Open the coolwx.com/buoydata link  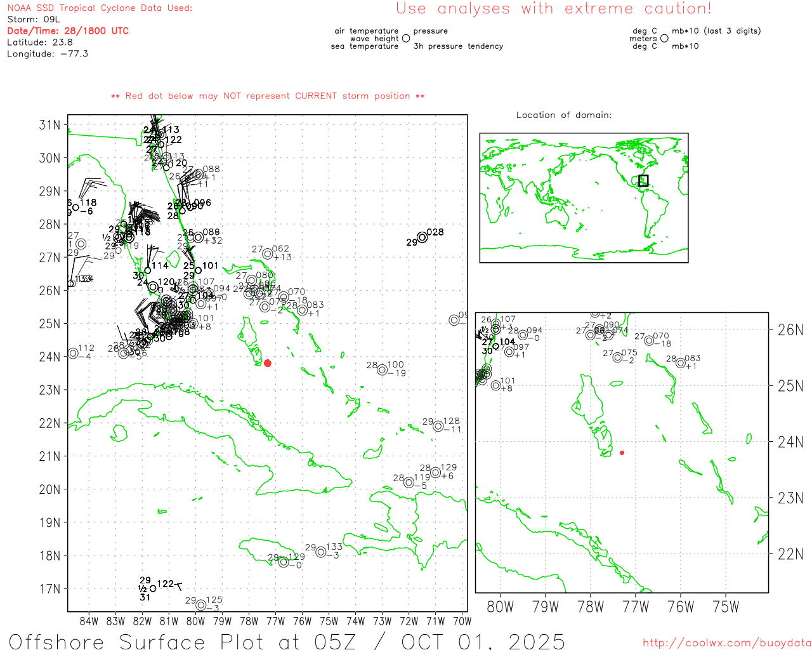click(x=726, y=643)
